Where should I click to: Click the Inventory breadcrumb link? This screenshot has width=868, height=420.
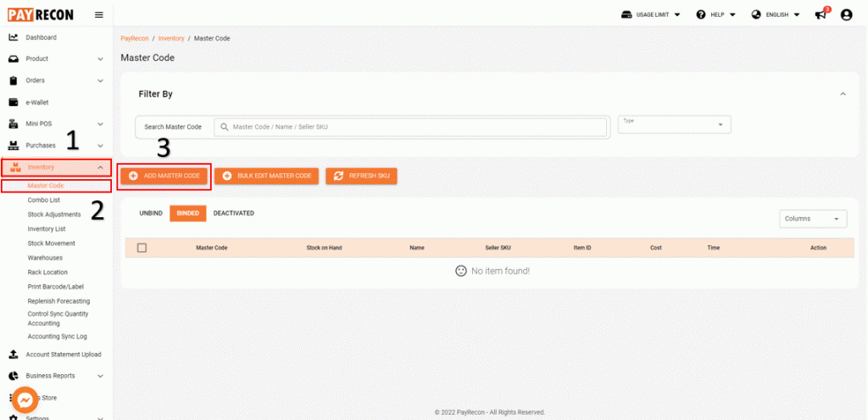(171, 38)
